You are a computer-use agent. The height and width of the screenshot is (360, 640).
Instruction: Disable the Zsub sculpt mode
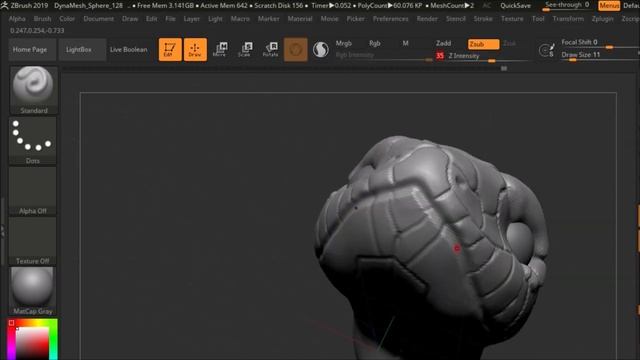point(483,44)
